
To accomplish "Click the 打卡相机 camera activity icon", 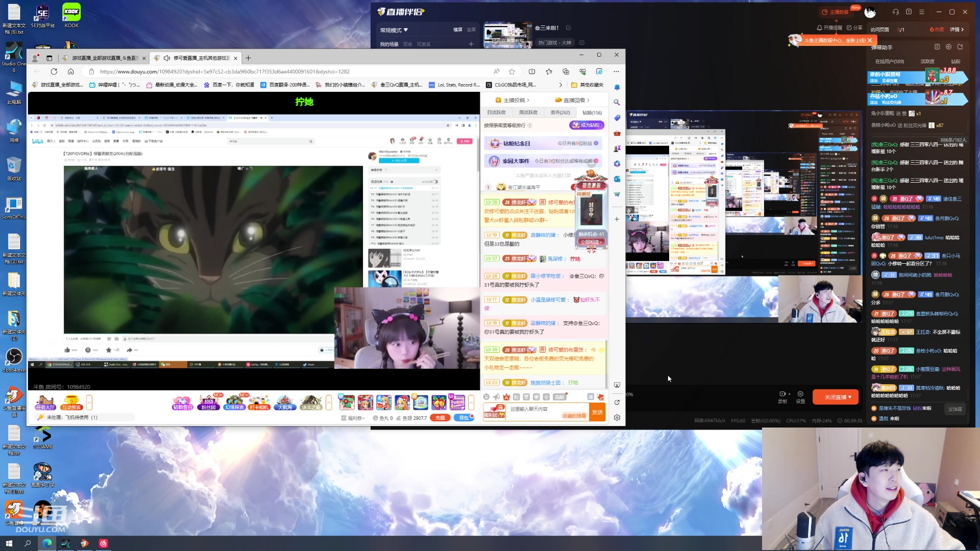I will pyautogui.click(x=259, y=403).
